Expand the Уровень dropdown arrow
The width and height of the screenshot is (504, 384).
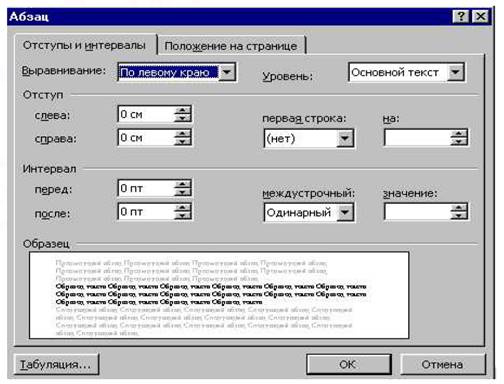click(455, 72)
